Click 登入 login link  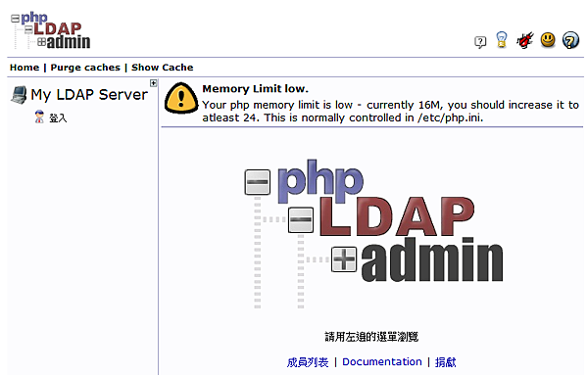[58, 118]
